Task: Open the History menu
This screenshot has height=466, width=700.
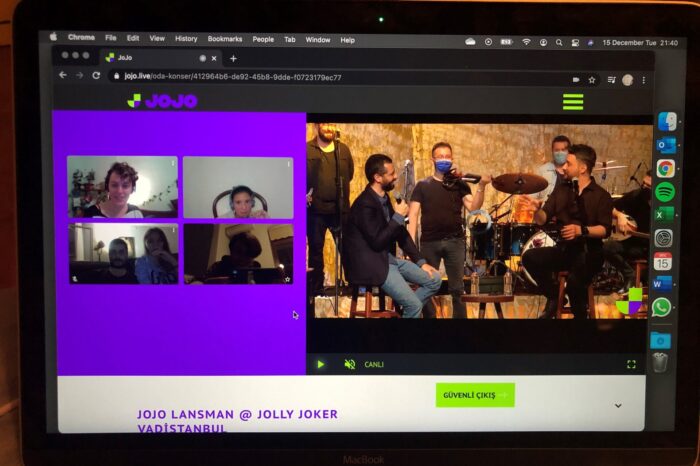Action: click(186, 39)
